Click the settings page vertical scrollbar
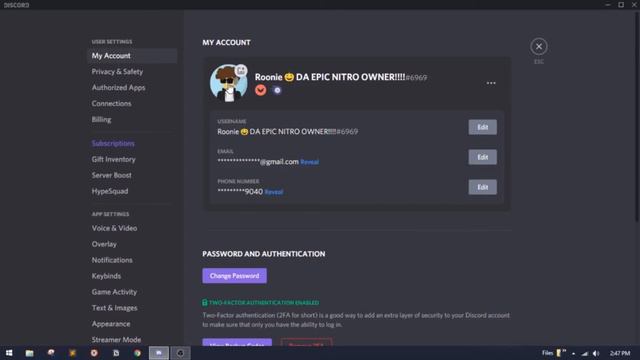The image size is (640, 360). tap(637, 116)
